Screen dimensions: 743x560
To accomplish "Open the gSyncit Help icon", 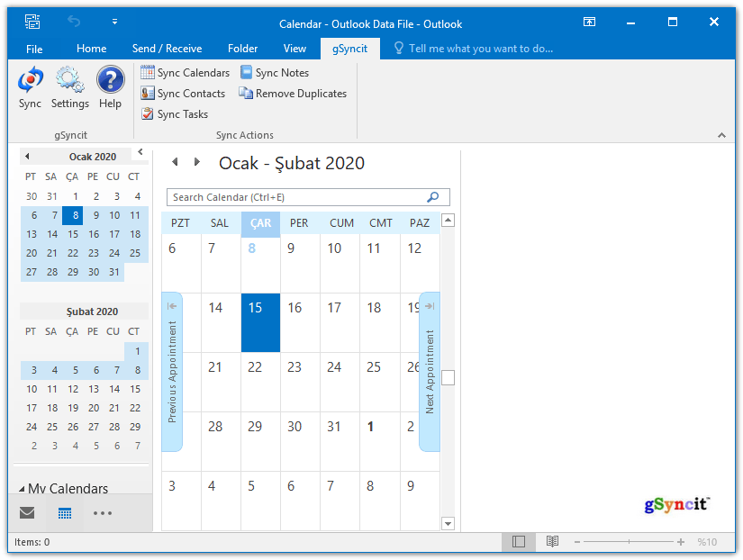I will point(110,82).
